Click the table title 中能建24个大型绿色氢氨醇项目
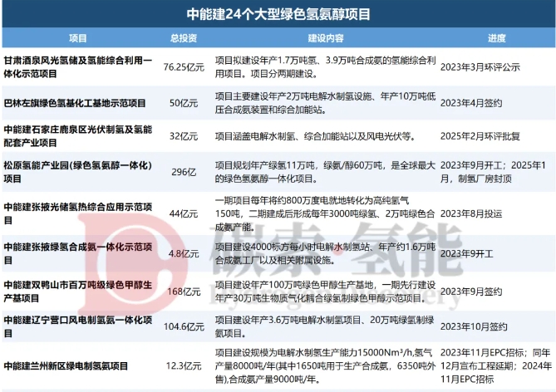 pos(278,14)
